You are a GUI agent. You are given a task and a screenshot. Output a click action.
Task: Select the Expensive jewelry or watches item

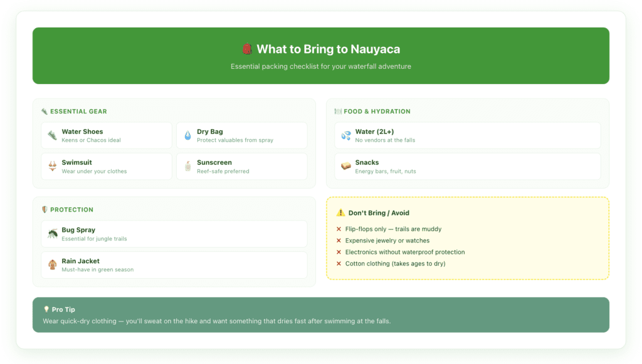(387, 241)
